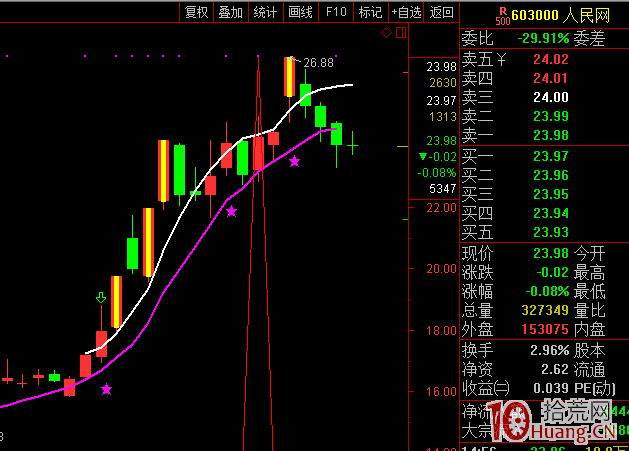Click the diamond icon above the chart
Image resolution: width=629 pixels, height=451 pixels.
pos(386,33)
